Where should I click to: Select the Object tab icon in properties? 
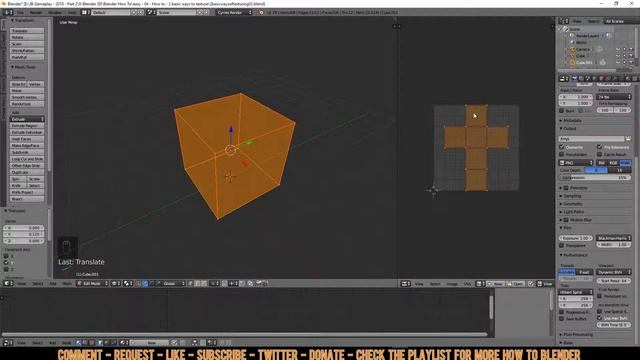(x=602, y=78)
